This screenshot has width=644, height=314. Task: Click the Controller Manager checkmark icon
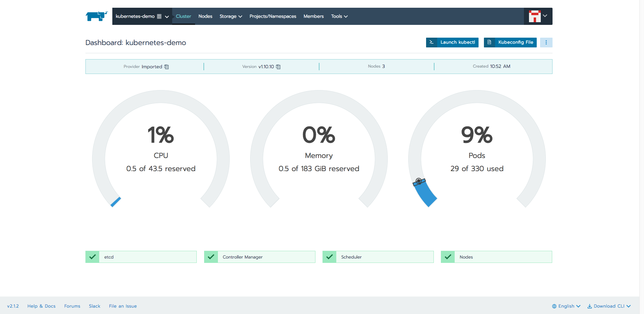211,257
